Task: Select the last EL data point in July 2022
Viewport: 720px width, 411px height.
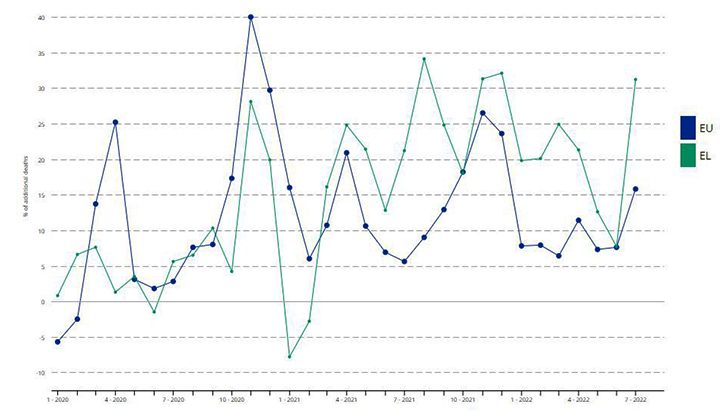Action: [x=636, y=80]
